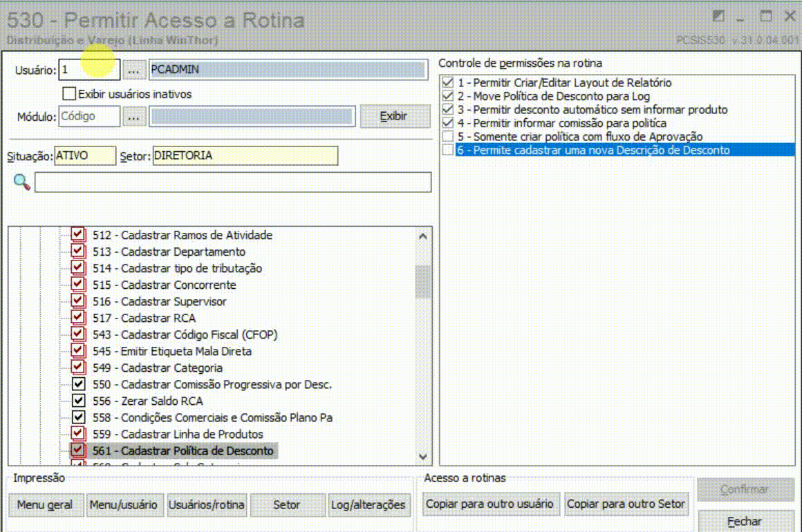Viewport: 802px width, 532px height.
Task: Toggle checkbox for 517 Cadastrar RCA
Action: pos(77,317)
